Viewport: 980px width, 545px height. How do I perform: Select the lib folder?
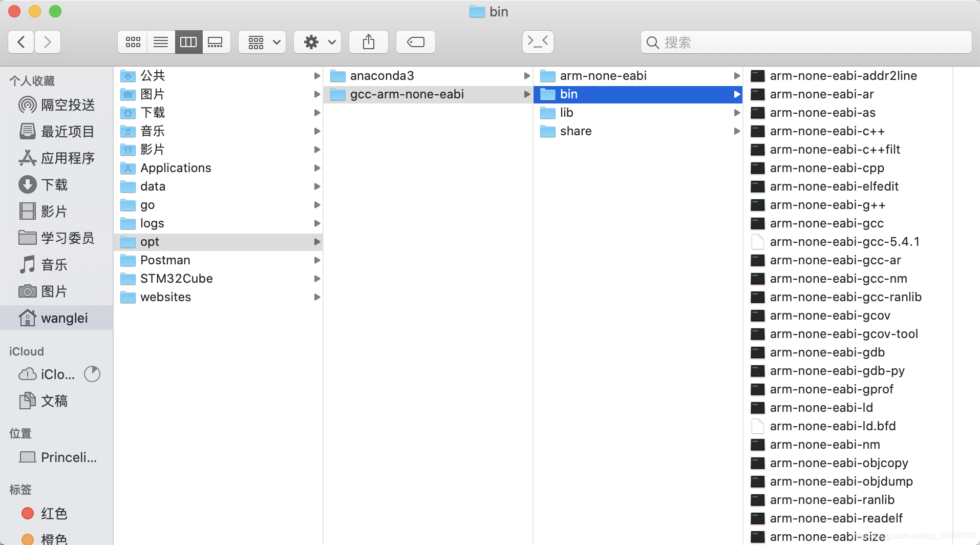[x=638, y=113]
